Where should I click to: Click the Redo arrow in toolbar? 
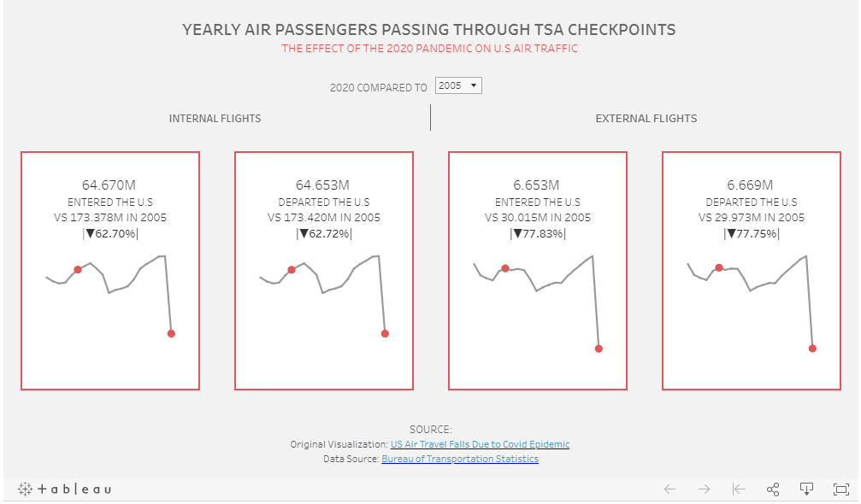(x=704, y=489)
